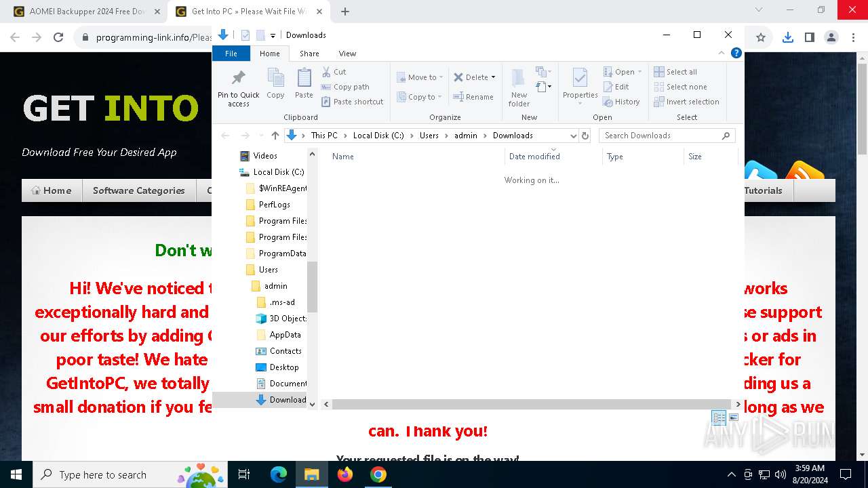Open Chrome side panel icon
The height and width of the screenshot is (488, 868).
coord(809,38)
